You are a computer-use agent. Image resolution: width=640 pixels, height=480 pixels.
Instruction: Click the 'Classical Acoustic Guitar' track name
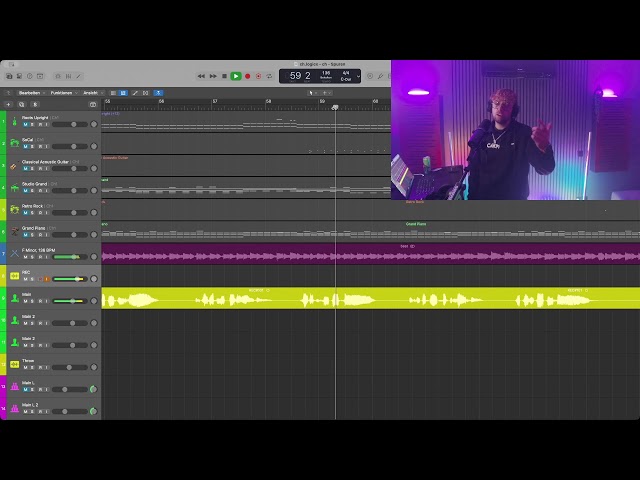click(45, 162)
